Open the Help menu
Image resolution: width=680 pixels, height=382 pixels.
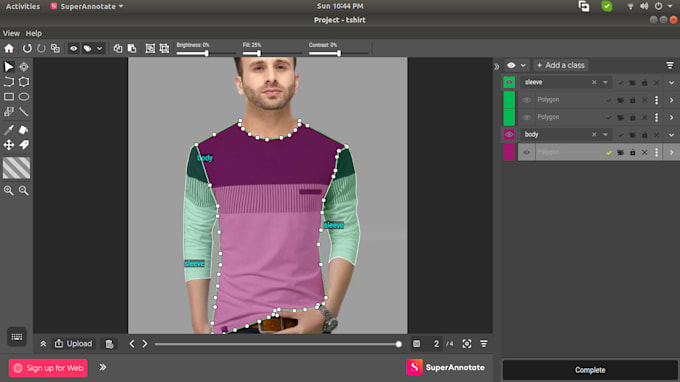point(33,33)
